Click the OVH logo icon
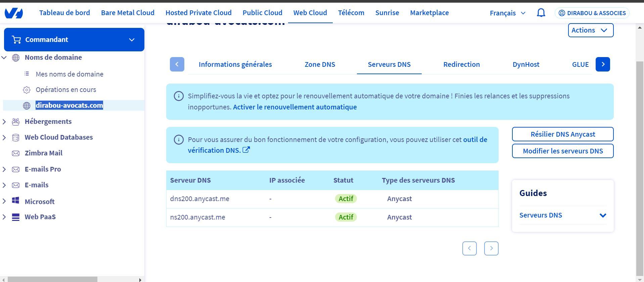Image resolution: width=644 pixels, height=282 pixels. (x=14, y=13)
